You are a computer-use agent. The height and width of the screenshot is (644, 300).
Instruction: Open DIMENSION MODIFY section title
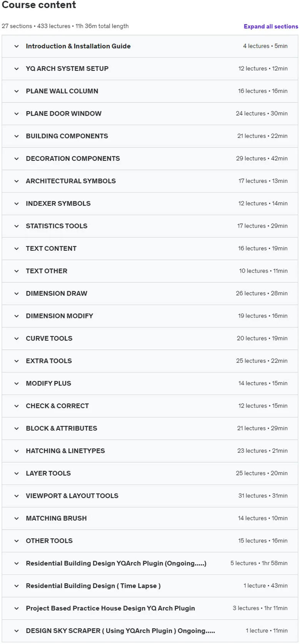click(59, 316)
